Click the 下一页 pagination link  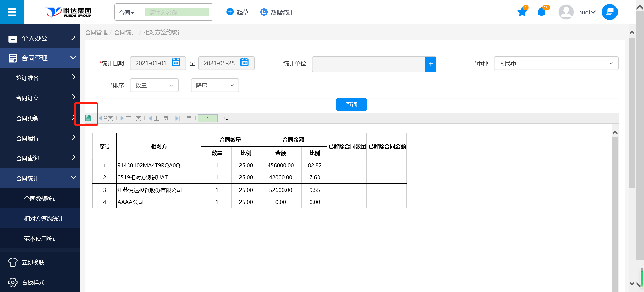click(x=131, y=118)
